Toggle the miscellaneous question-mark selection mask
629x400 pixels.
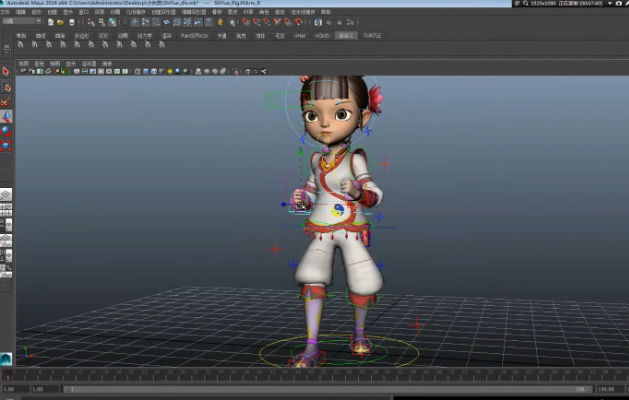point(208,22)
